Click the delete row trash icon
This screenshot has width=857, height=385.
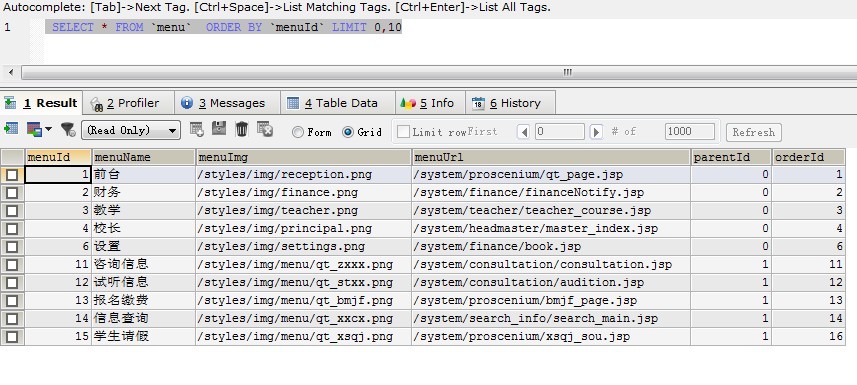(x=242, y=129)
